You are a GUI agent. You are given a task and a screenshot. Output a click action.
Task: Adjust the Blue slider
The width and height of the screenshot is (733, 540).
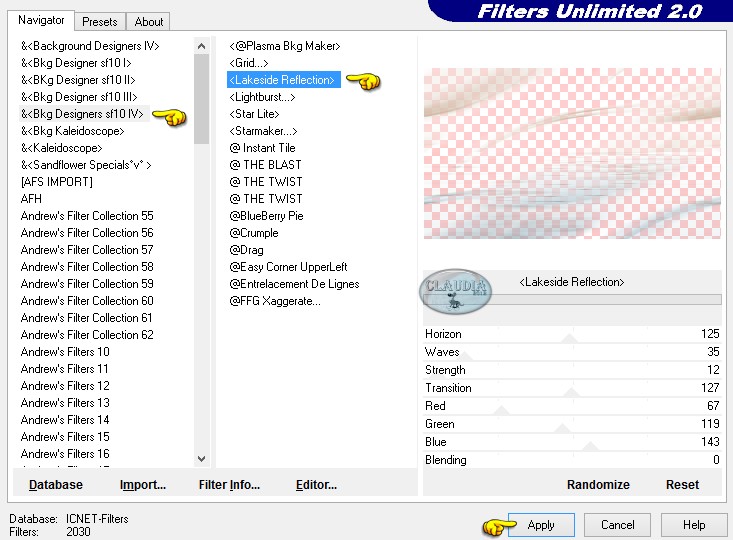pos(572,442)
